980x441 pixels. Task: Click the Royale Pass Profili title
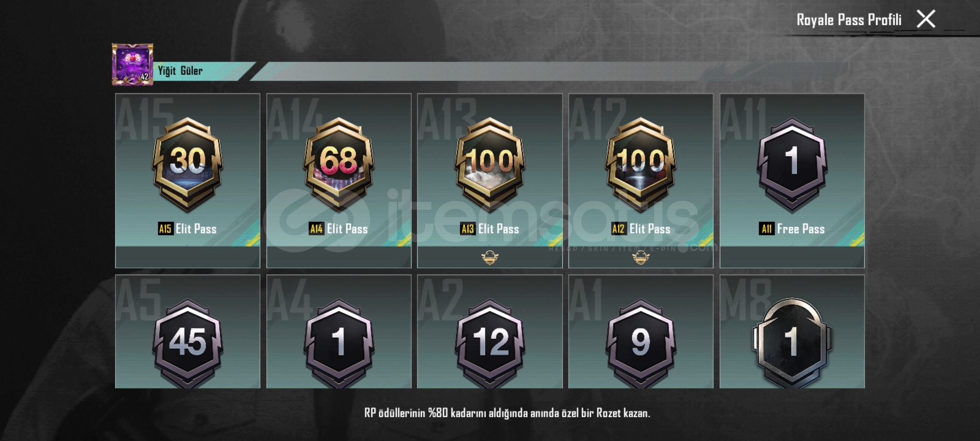849,20
